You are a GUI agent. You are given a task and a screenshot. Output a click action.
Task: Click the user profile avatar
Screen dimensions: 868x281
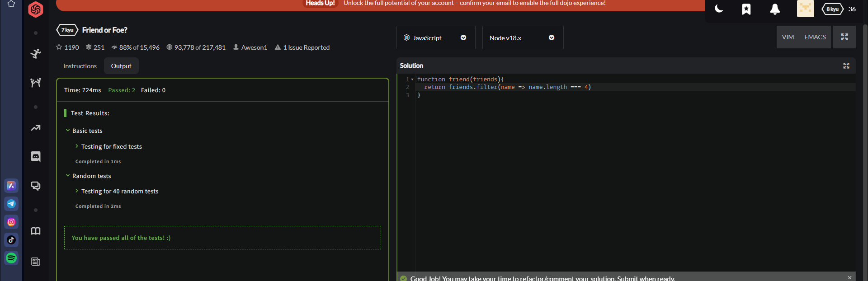pos(805,9)
